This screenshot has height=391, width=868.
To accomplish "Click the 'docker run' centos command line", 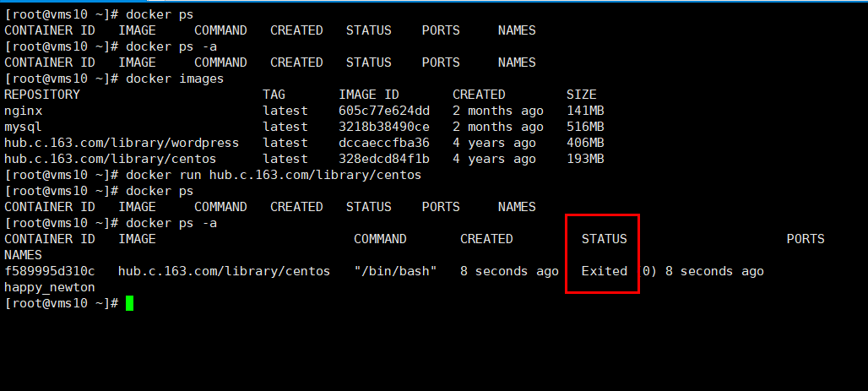I will click(274, 175).
